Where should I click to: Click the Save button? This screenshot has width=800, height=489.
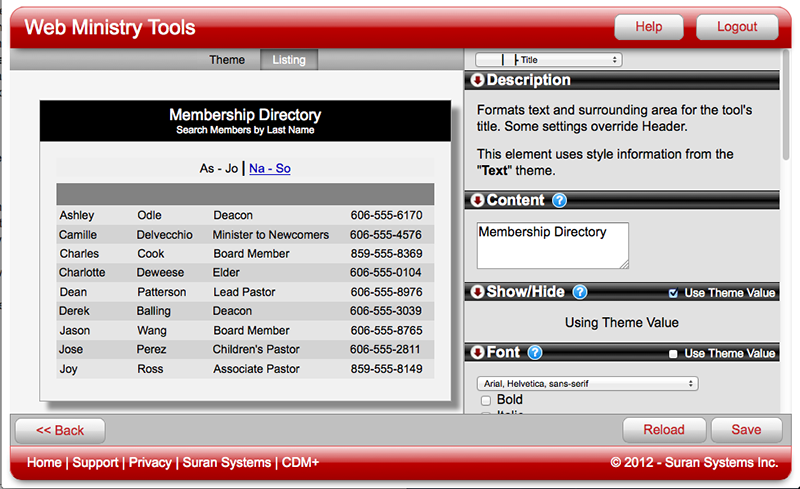tap(746, 430)
